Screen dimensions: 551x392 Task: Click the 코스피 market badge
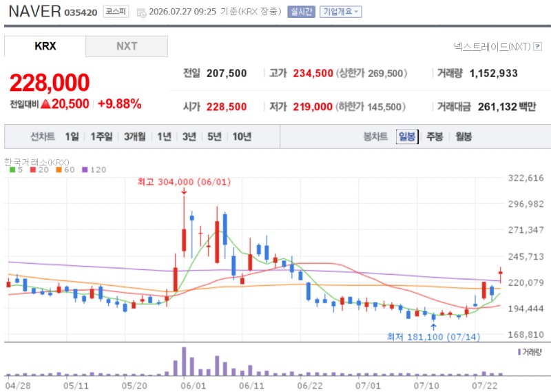coord(116,12)
